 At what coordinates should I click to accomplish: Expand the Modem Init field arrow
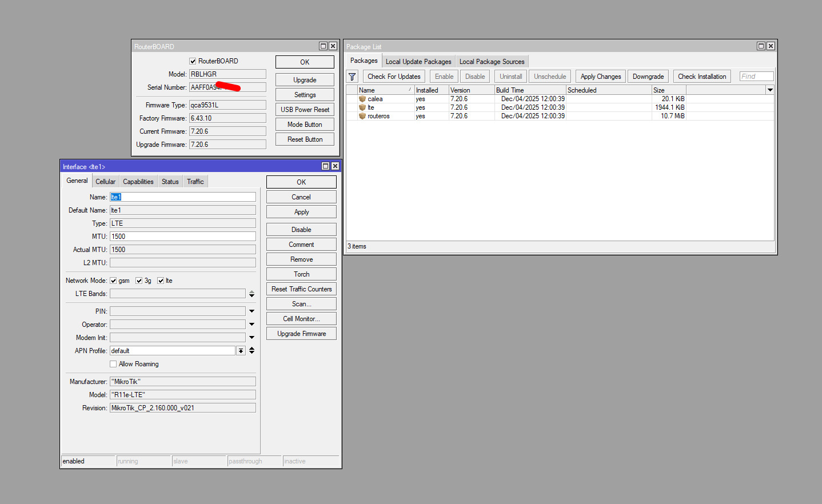pyautogui.click(x=252, y=338)
